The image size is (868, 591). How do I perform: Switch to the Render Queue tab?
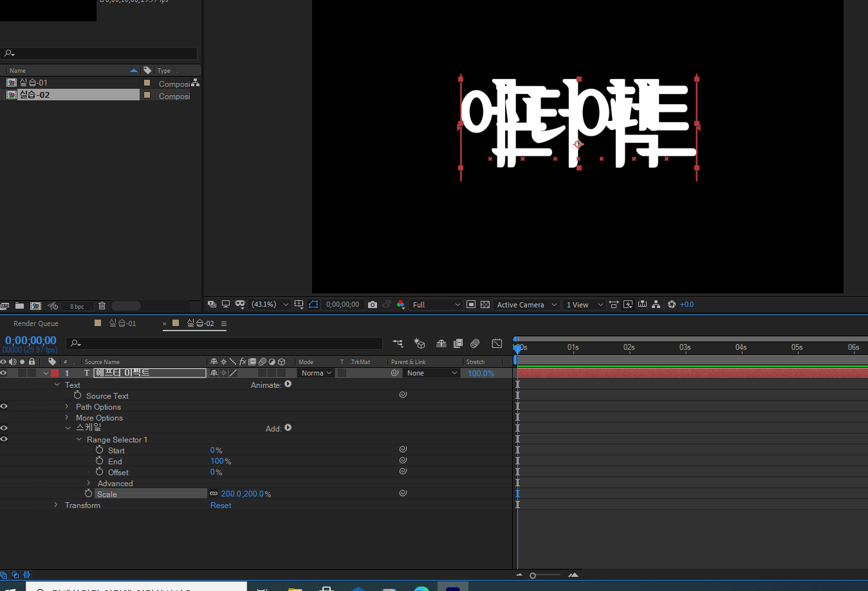coord(36,323)
